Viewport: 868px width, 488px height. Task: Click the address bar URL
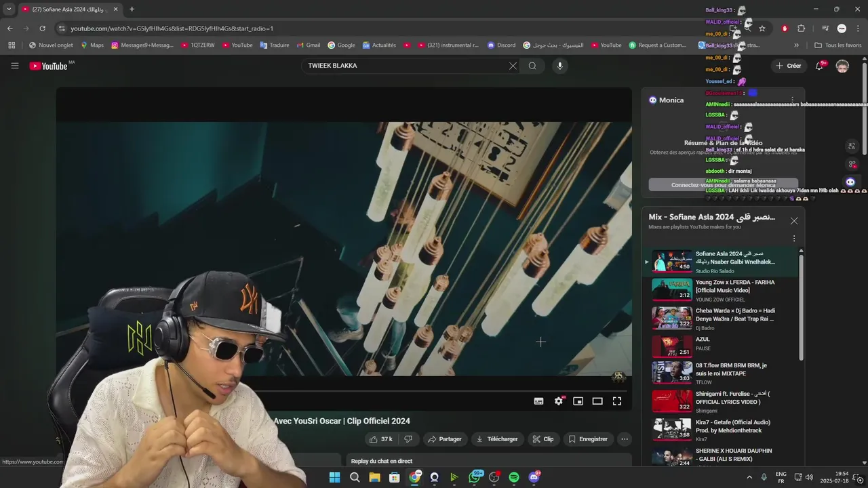(172, 28)
